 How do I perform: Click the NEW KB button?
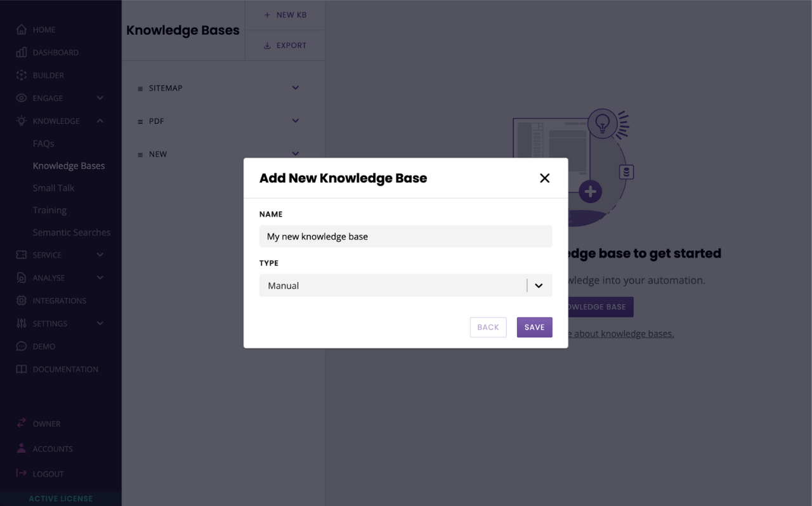click(285, 15)
